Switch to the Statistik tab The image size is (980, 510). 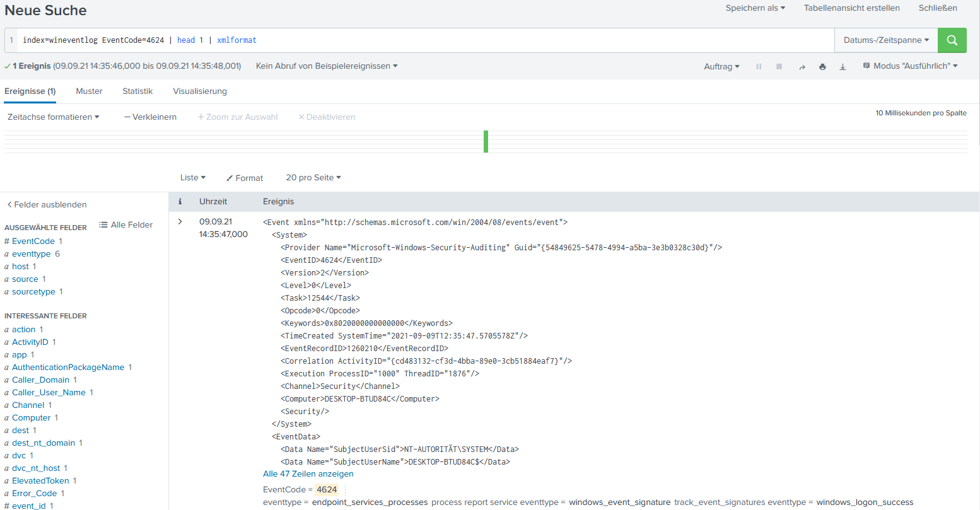click(137, 91)
